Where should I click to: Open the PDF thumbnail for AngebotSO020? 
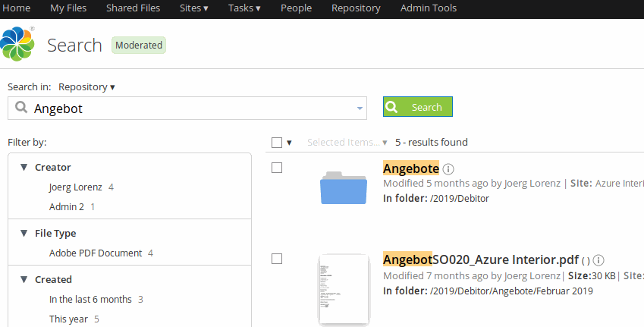[x=344, y=290]
